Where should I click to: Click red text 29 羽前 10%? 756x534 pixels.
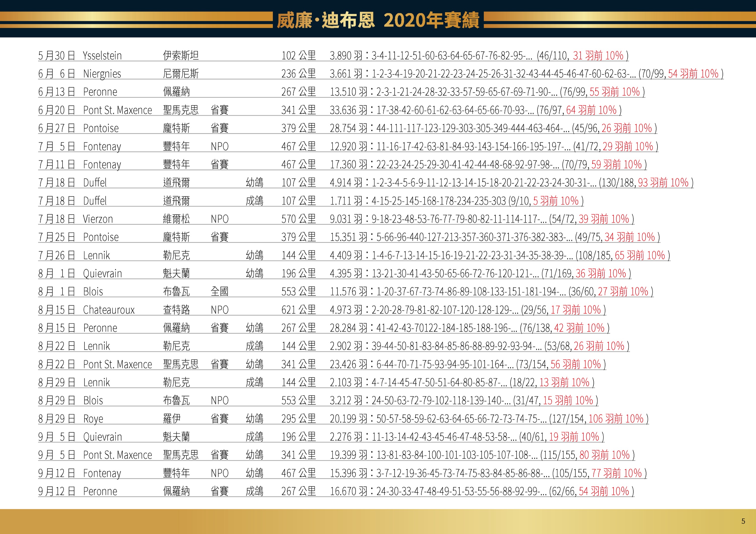pos(628,146)
